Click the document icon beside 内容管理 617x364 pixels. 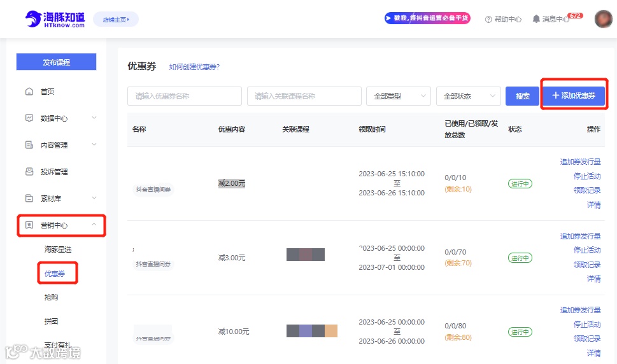pos(29,144)
